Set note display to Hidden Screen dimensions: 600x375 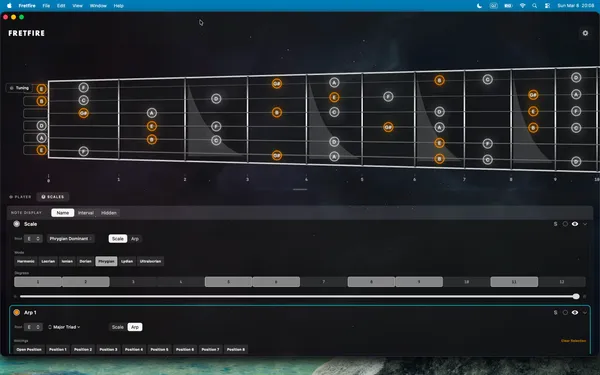point(109,213)
